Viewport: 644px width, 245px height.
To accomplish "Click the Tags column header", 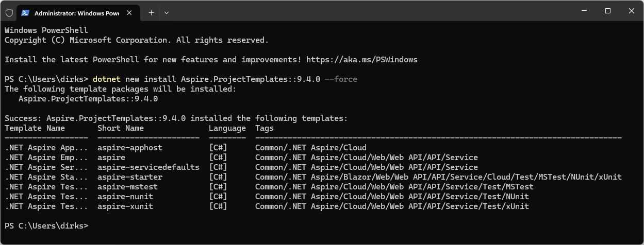I will pyautogui.click(x=265, y=128).
